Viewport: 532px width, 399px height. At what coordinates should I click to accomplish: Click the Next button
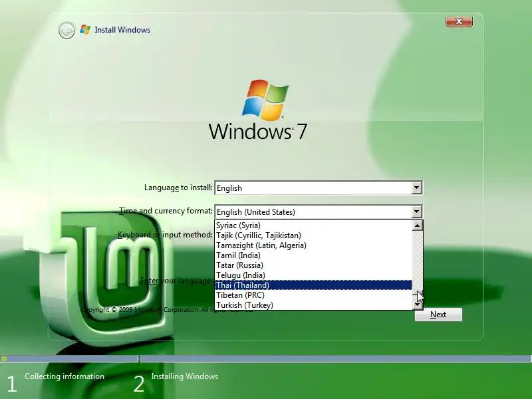438,315
